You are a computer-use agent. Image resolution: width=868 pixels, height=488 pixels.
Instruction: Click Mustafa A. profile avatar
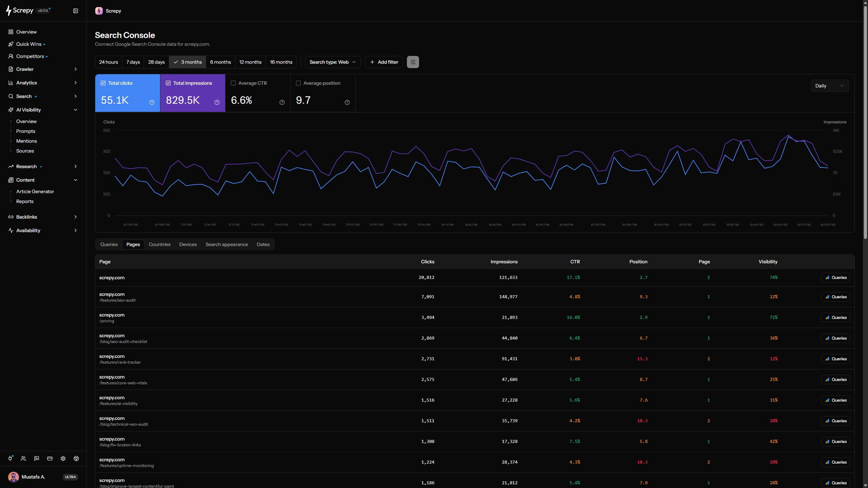click(14, 477)
